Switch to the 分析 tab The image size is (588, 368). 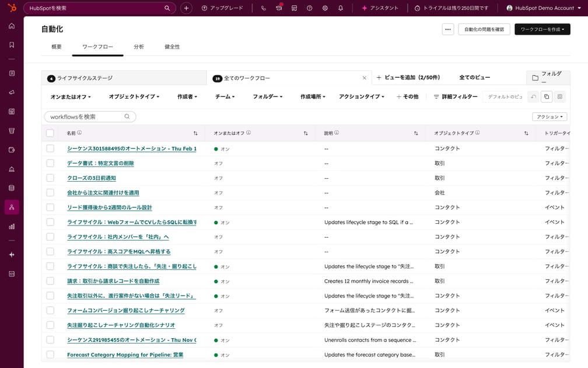139,47
